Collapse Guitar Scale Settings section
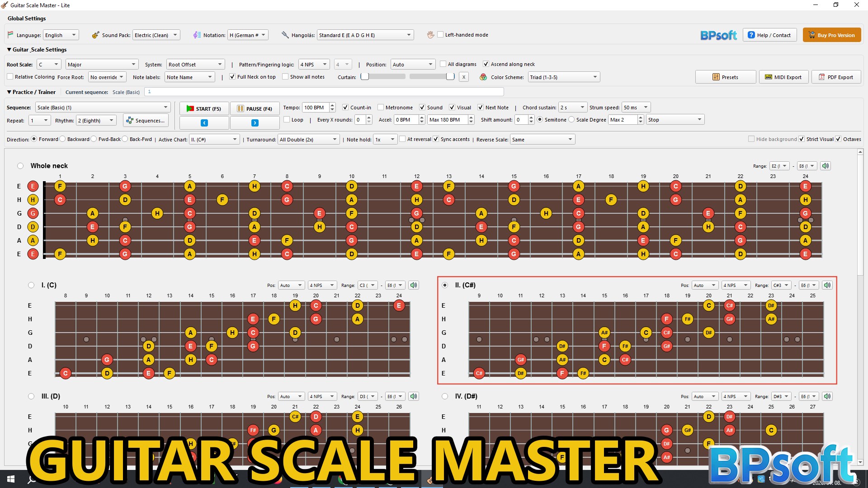The width and height of the screenshot is (868, 488). pyautogui.click(x=9, y=50)
